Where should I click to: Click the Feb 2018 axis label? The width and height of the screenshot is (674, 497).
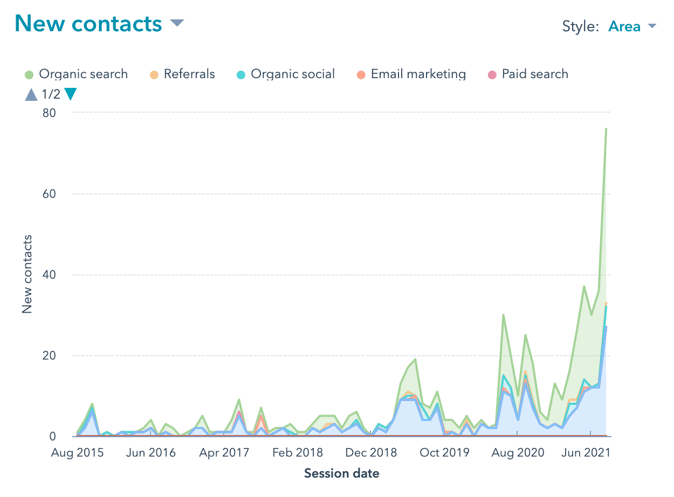coord(297,453)
